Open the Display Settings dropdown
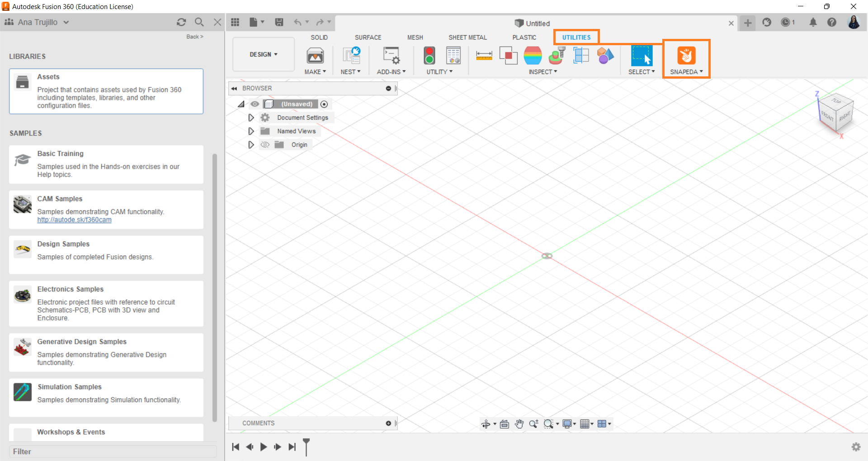This screenshot has height=461, width=868. pyautogui.click(x=568, y=423)
